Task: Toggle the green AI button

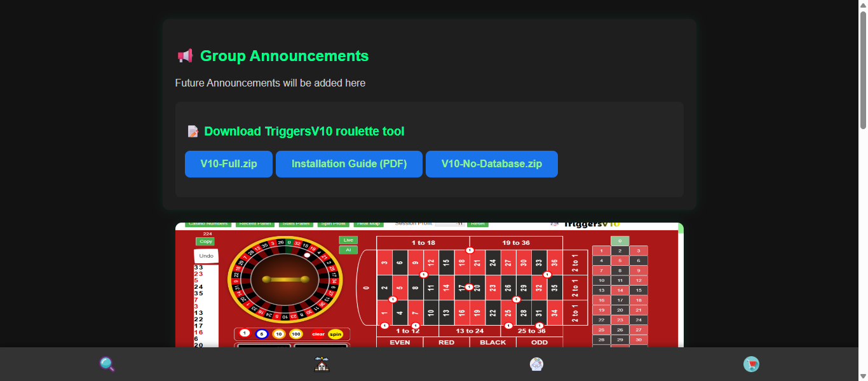Action: click(348, 250)
